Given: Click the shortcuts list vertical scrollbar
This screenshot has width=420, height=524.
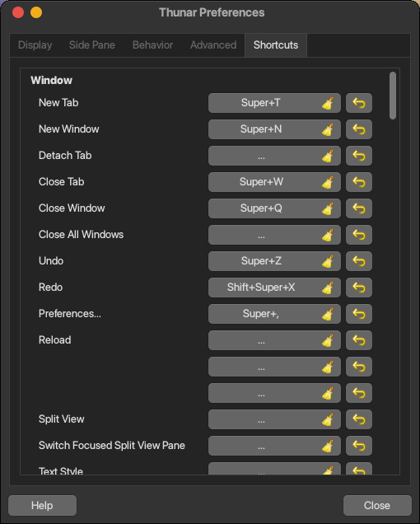Looking at the screenshot, I should (x=393, y=96).
